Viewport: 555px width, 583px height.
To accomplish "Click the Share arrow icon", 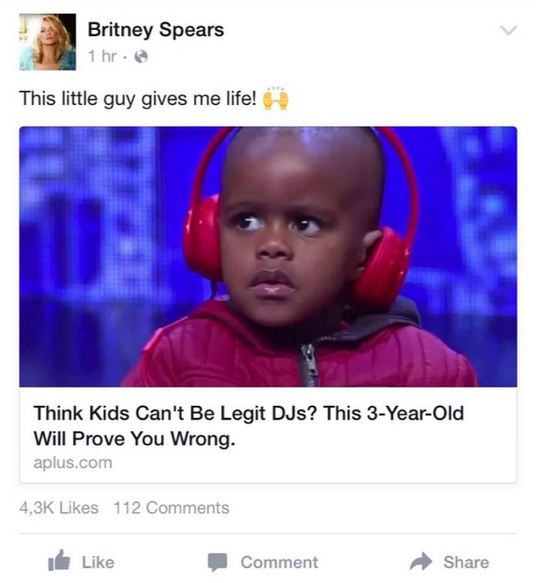I will point(420,561).
